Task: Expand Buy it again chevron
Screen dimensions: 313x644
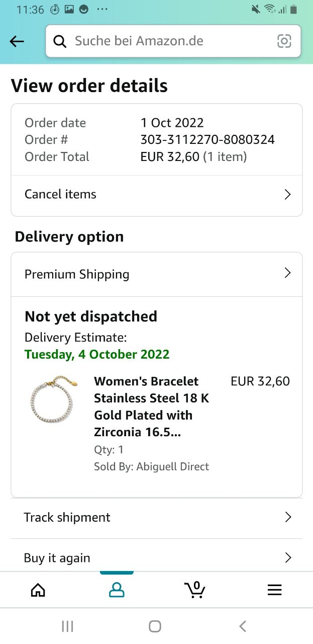Action: click(x=288, y=557)
